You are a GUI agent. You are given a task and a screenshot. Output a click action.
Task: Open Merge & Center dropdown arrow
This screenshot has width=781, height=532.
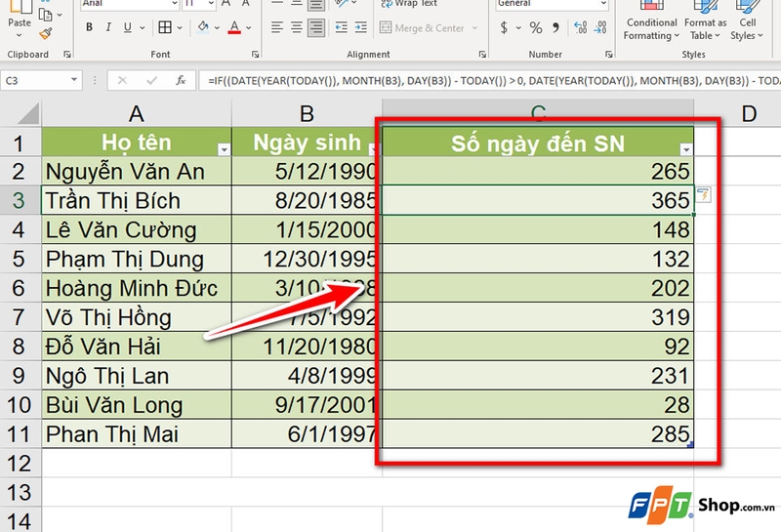(x=474, y=28)
